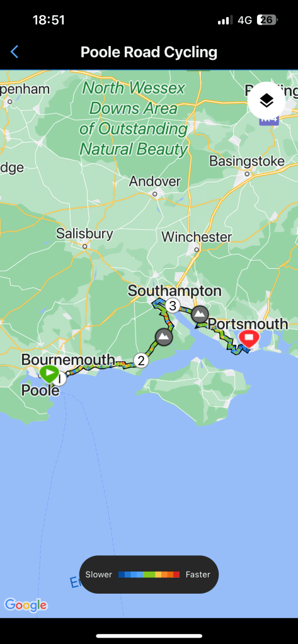The width and height of the screenshot is (298, 644).
Task: Tap the blue back arrow
Action: tap(14, 52)
